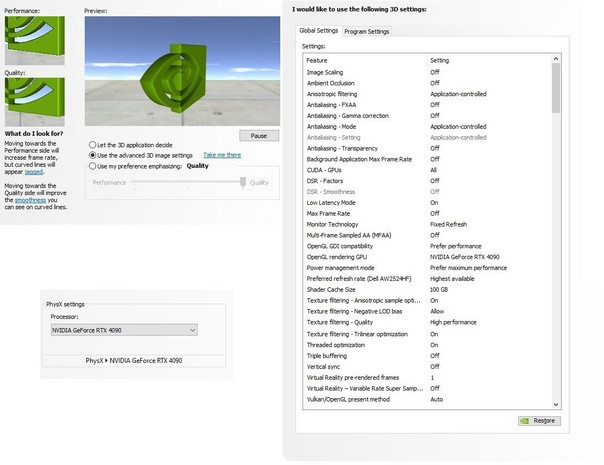This screenshot has width=604, height=465.
Task: Click the 'High performance' texture quality value
Action: click(x=453, y=322)
